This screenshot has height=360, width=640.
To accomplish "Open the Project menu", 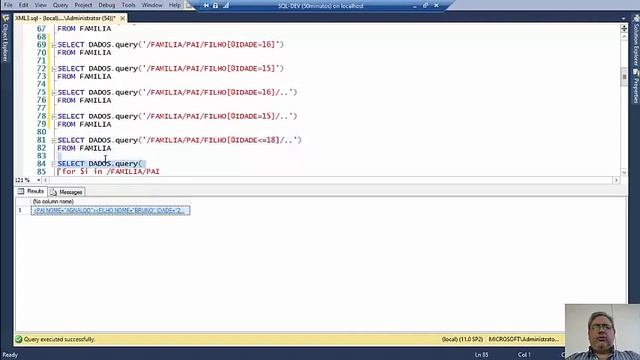I will (x=83, y=5).
